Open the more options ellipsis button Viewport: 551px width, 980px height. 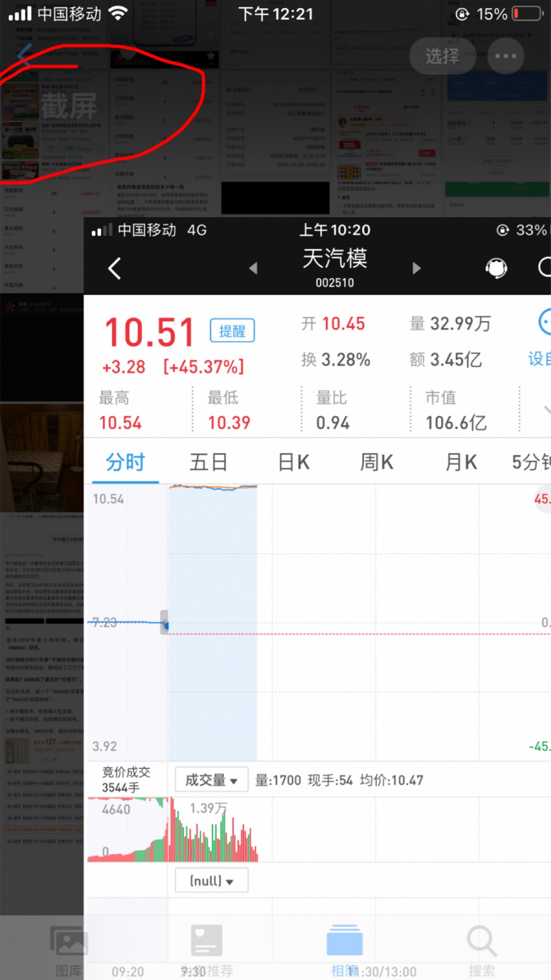[506, 56]
